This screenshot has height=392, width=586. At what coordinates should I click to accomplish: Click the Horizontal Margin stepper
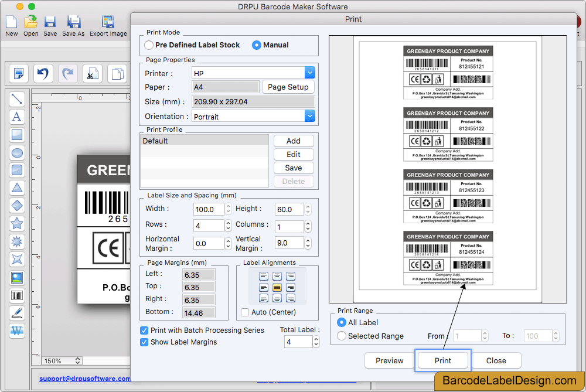(228, 243)
